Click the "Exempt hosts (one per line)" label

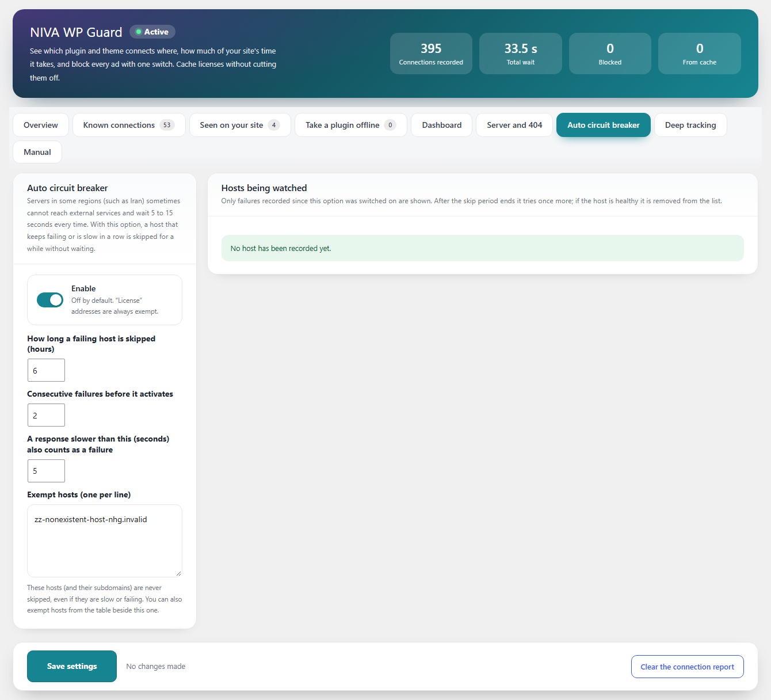point(79,494)
